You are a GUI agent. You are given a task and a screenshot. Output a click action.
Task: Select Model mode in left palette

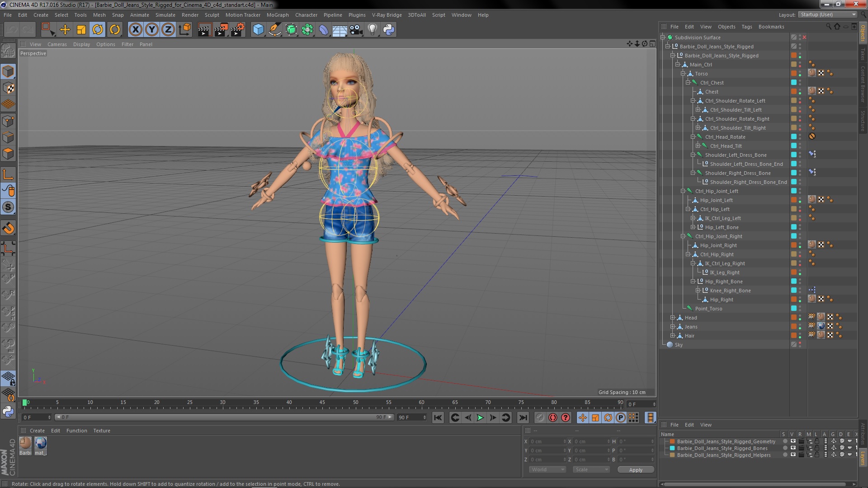tap(8, 71)
